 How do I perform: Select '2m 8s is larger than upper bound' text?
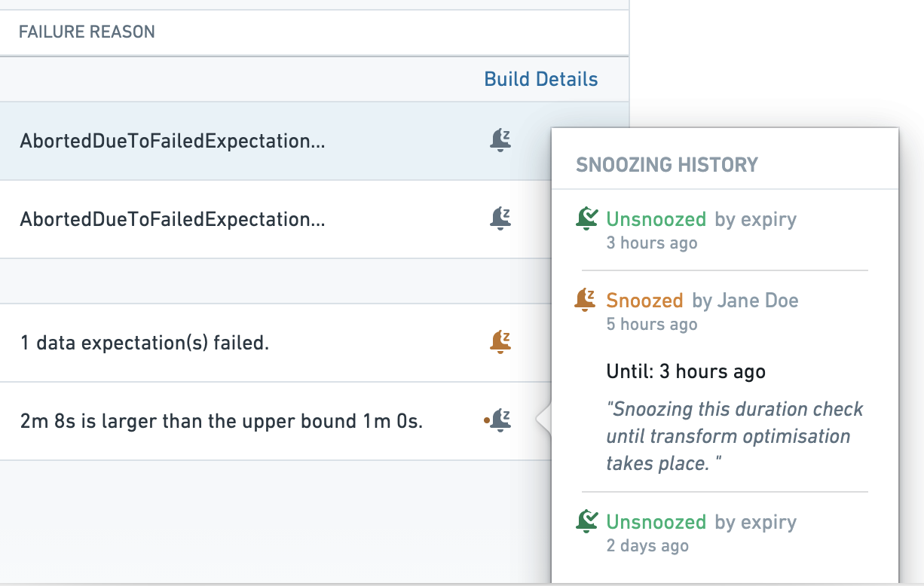(x=222, y=421)
